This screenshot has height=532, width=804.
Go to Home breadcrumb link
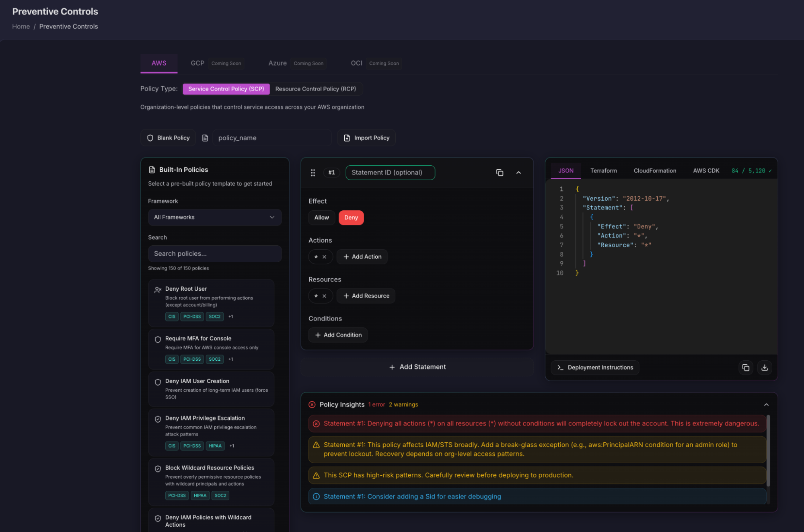21,27
